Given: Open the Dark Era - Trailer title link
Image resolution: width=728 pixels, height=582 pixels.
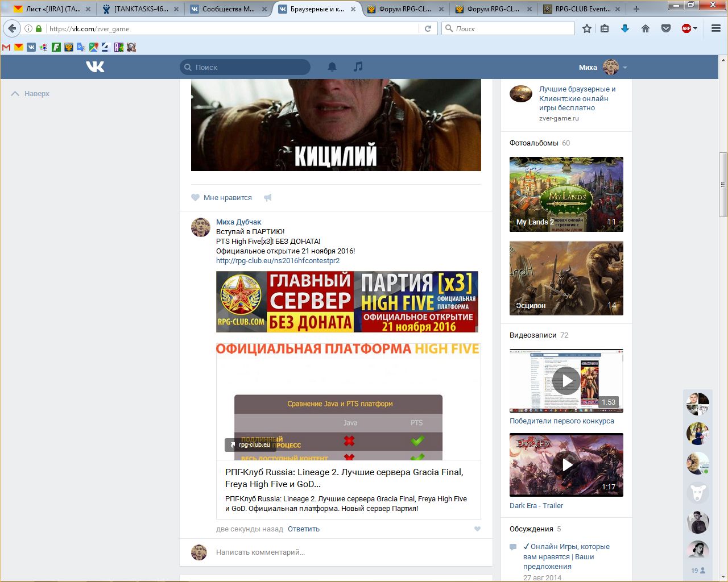Looking at the screenshot, I should pos(536,506).
